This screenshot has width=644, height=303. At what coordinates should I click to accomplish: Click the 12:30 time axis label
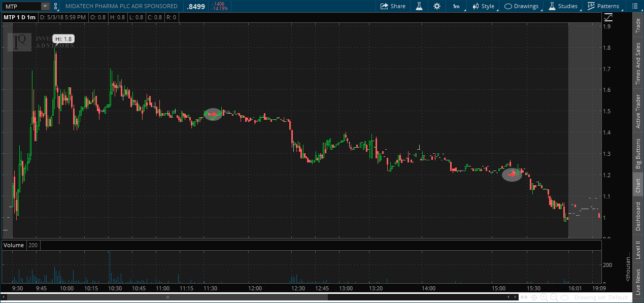[298, 288]
